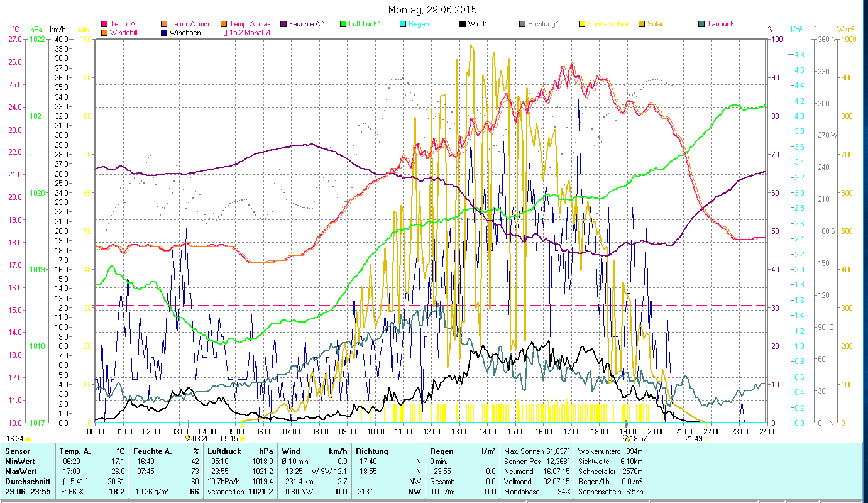868x503 pixels.
Task: Click the Sonnen Pos -12,368° entry
Action: click(x=537, y=462)
